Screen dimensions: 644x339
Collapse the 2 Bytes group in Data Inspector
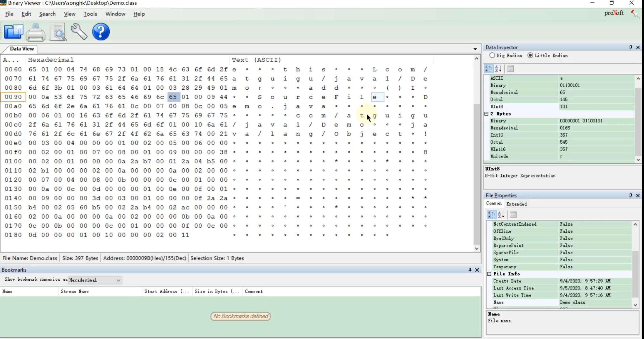pyautogui.click(x=486, y=114)
